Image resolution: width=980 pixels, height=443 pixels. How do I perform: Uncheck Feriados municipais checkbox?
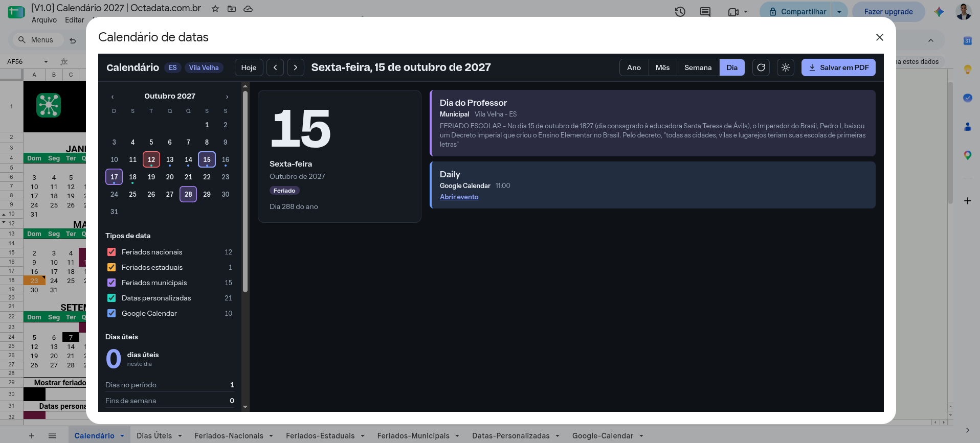point(112,283)
